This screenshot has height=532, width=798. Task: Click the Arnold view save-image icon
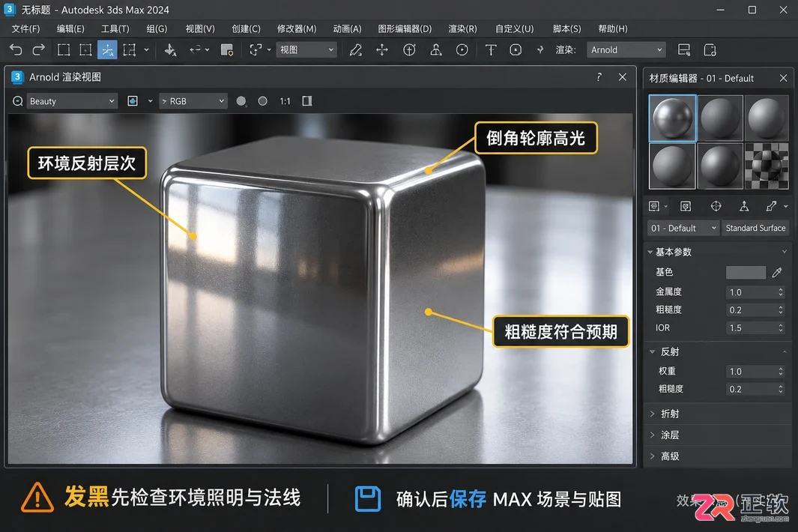[133, 101]
